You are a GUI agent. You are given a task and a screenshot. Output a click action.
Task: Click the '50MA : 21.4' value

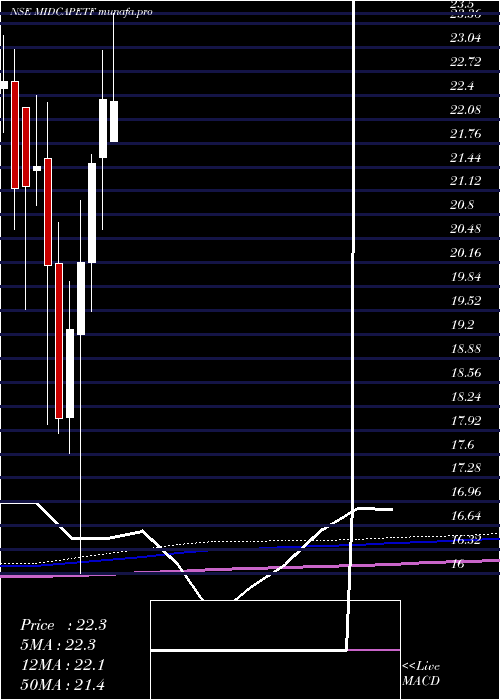pos(62,684)
